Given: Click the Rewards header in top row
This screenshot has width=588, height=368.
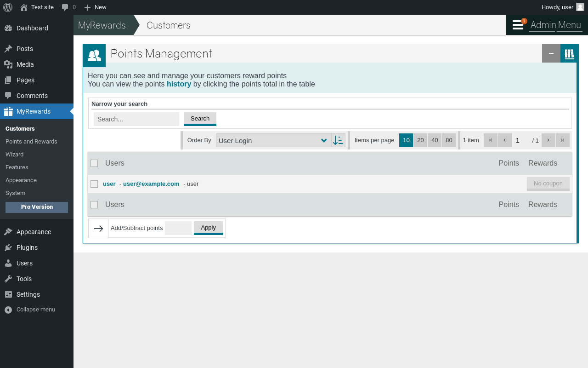Looking at the screenshot, I should [x=543, y=163].
